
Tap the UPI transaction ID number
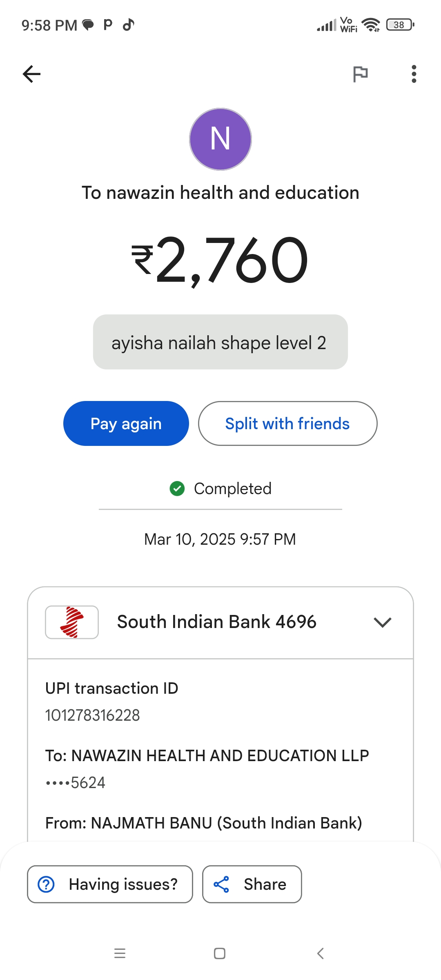(93, 715)
